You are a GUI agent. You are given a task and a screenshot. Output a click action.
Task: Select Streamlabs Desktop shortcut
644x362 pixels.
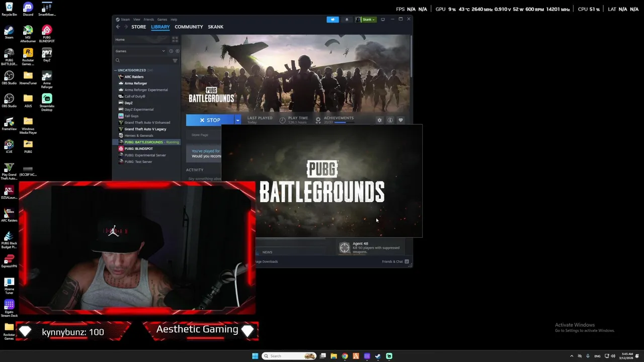pyautogui.click(x=47, y=103)
